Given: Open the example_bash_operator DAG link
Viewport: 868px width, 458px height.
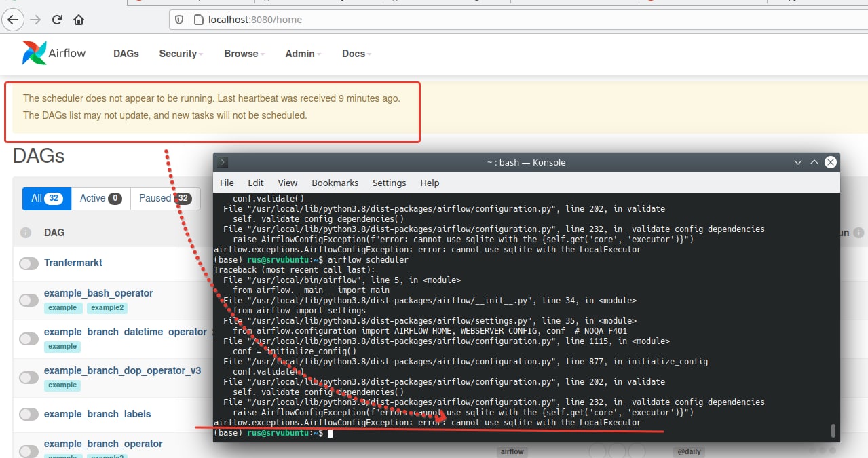Looking at the screenshot, I should point(98,293).
